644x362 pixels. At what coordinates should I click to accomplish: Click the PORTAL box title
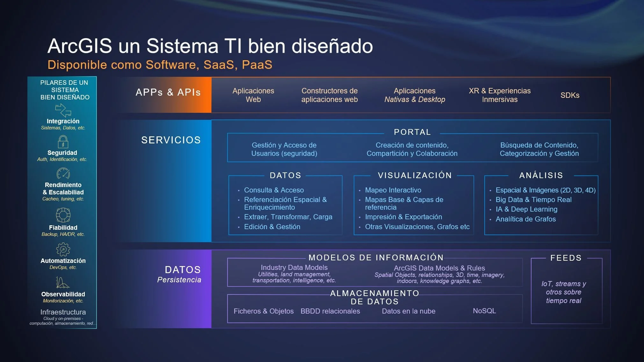click(x=412, y=132)
